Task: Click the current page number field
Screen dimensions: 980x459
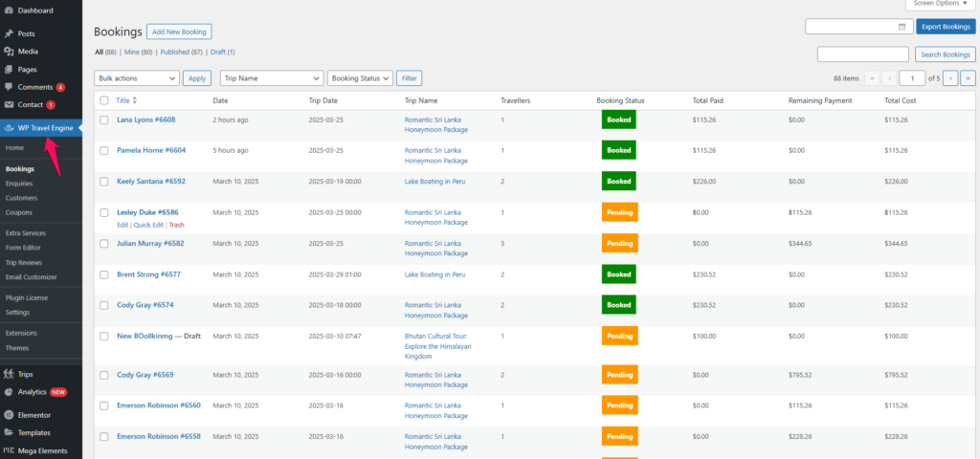Action: (x=912, y=78)
